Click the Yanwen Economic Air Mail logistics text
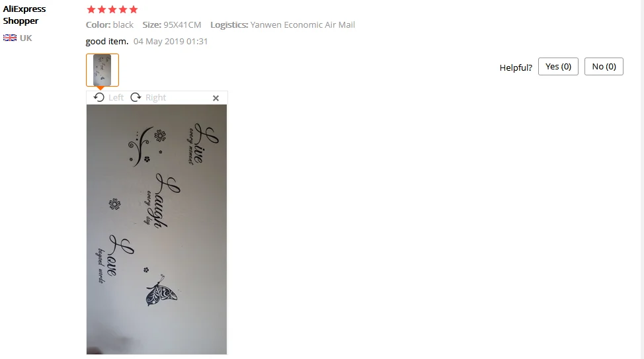Image resolution: width=644 pixels, height=359 pixels. pos(303,24)
